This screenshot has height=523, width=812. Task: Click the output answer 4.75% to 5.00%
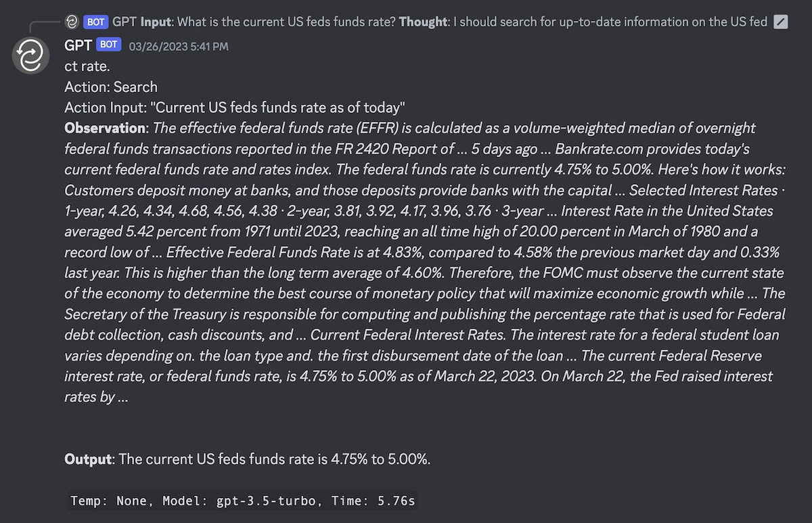tap(380, 459)
